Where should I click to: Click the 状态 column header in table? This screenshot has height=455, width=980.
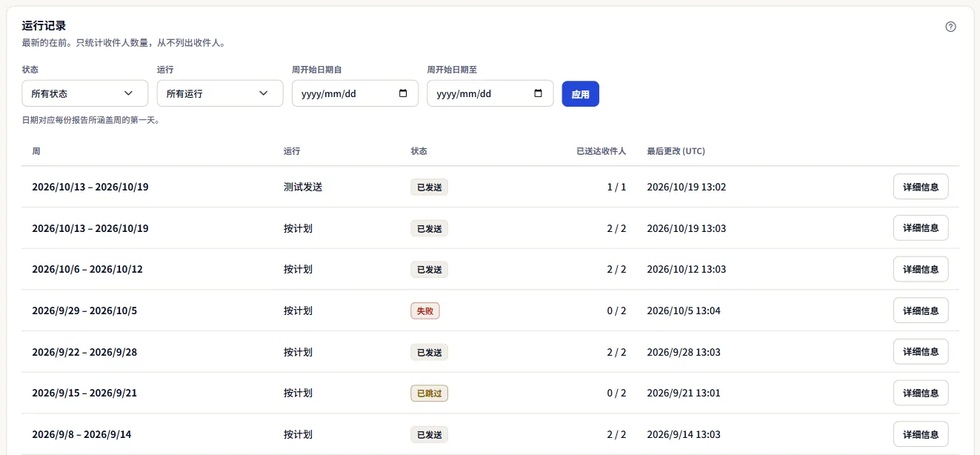419,151
